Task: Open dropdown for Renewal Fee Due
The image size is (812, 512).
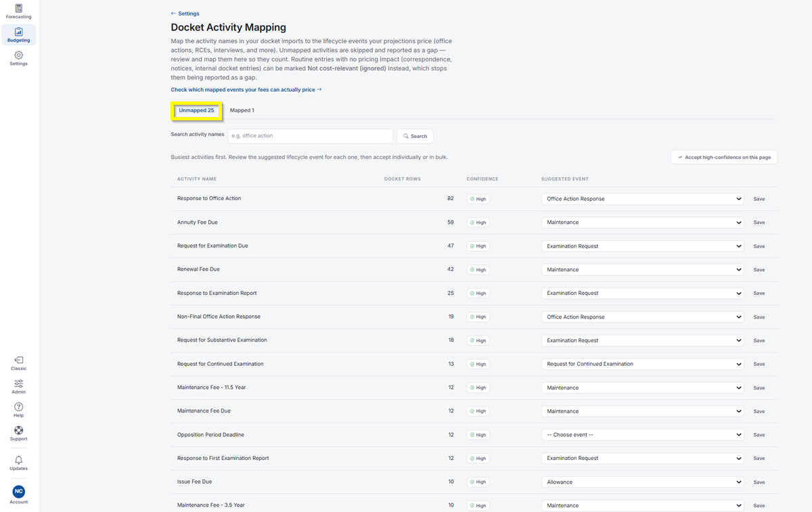Action: [643, 270]
